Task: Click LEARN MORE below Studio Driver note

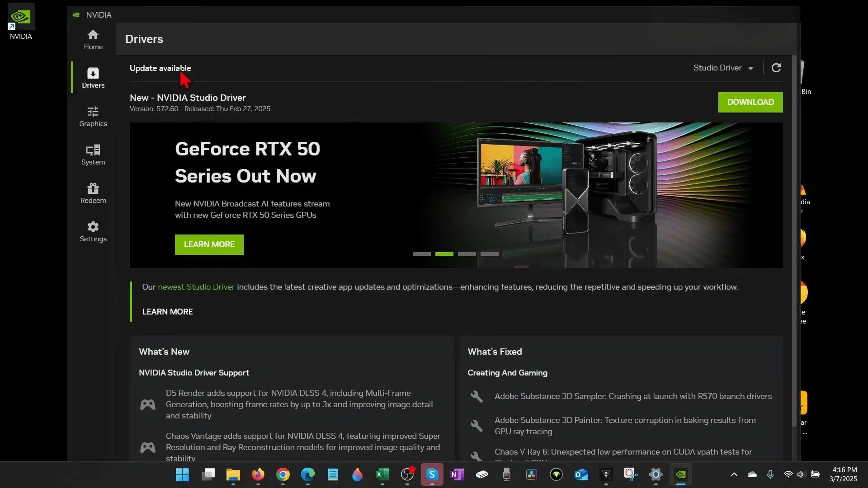Action: click(x=167, y=312)
